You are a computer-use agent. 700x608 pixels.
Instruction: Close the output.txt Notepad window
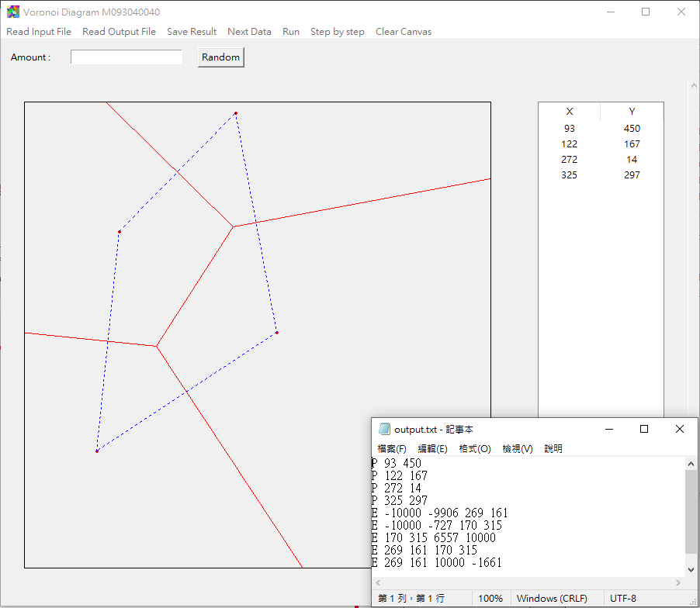click(x=680, y=429)
